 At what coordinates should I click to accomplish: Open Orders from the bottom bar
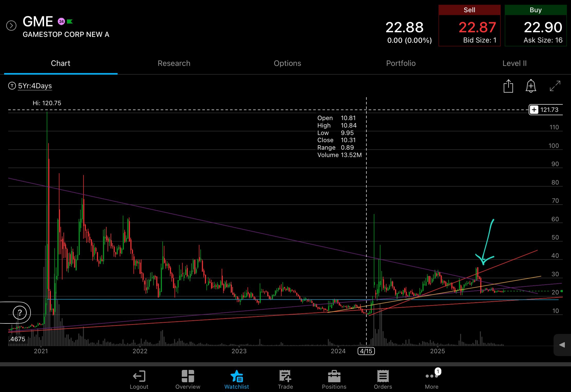(x=383, y=380)
